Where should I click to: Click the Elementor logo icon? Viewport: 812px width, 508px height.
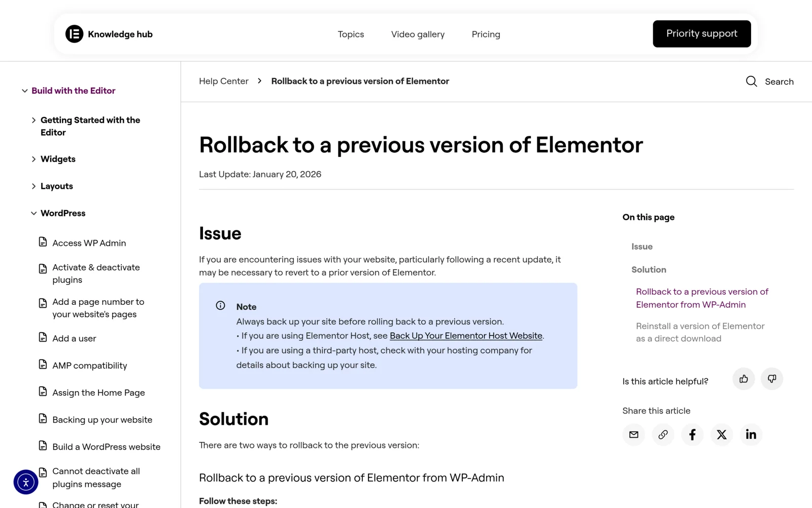(74, 34)
